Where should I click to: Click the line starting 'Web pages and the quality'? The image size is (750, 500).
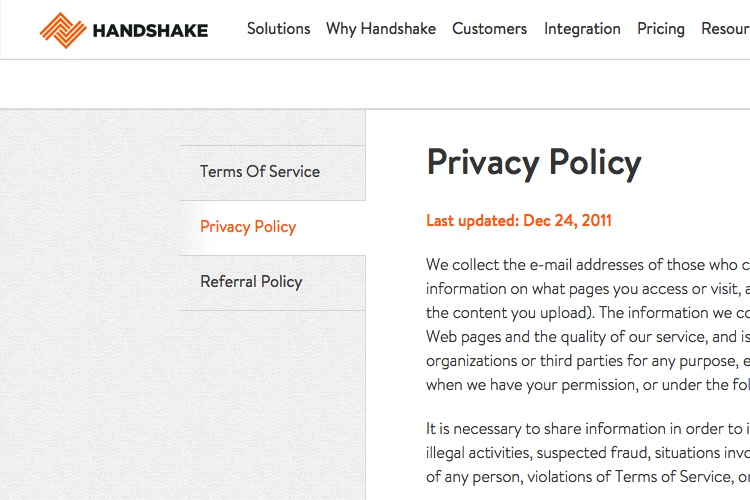pos(588,337)
